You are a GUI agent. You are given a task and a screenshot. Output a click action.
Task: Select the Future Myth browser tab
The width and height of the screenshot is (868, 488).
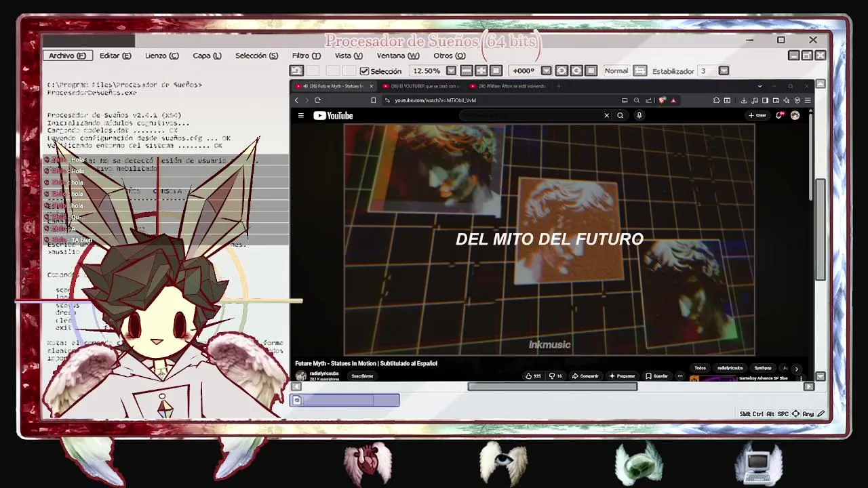point(334,86)
